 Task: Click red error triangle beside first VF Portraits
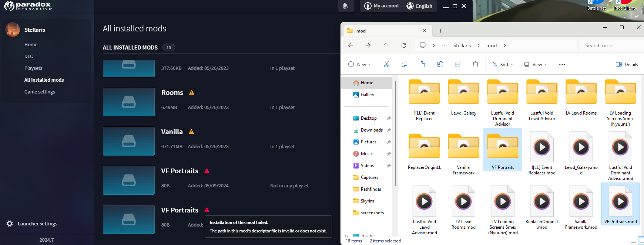(x=207, y=171)
